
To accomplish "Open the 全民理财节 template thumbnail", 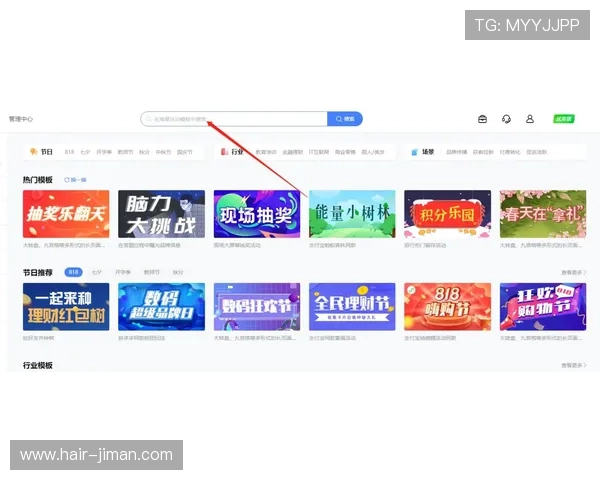I will pyautogui.click(x=352, y=307).
